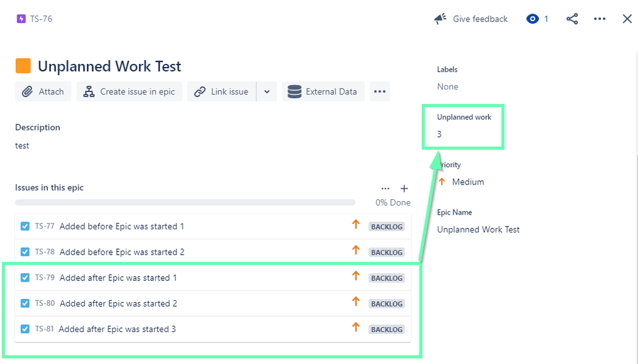The width and height of the screenshot is (638, 364).
Task: Click the priority arrow on TS-81 row
Action: pos(356,326)
